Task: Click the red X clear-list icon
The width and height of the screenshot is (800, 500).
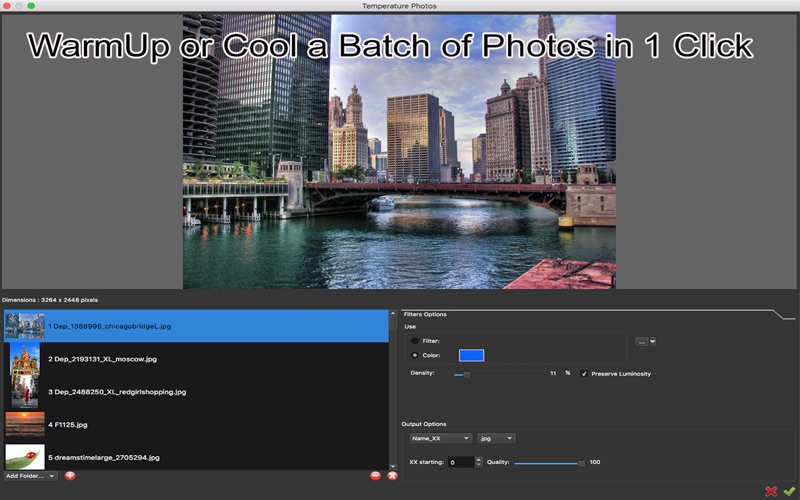Action: 392,476
